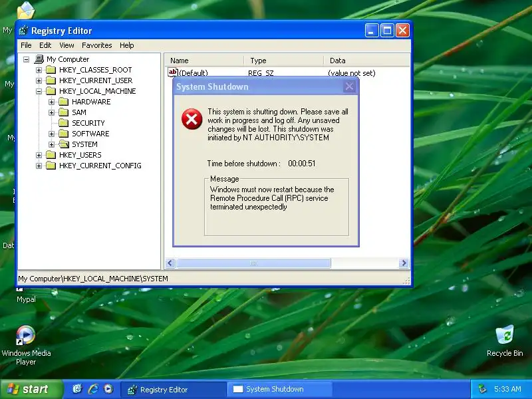The width and height of the screenshot is (532, 399).
Task: Click the scroll right arrow in values pane
Action: pyautogui.click(x=404, y=263)
